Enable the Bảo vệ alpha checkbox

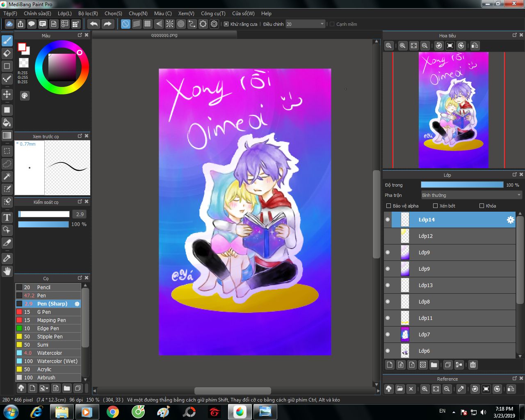point(388,206)
